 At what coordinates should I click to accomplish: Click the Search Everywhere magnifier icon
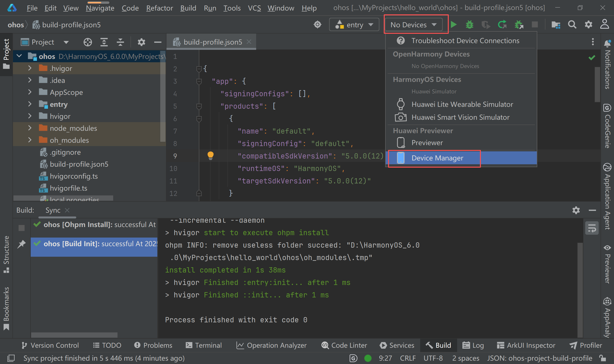[x=572, y=24]
